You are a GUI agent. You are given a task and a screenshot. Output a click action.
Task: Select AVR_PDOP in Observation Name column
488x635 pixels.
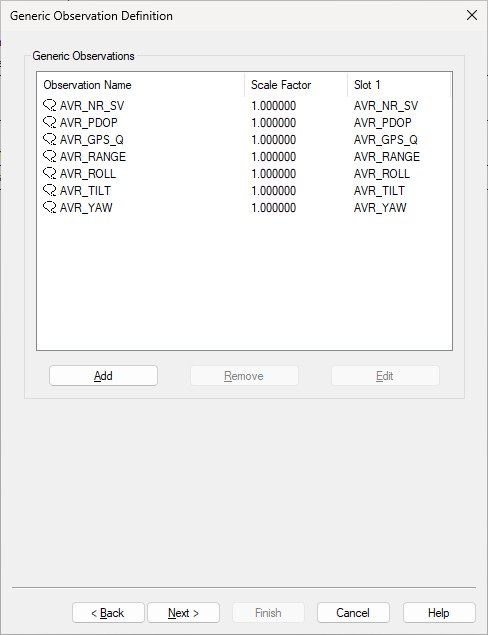(89, 123)
